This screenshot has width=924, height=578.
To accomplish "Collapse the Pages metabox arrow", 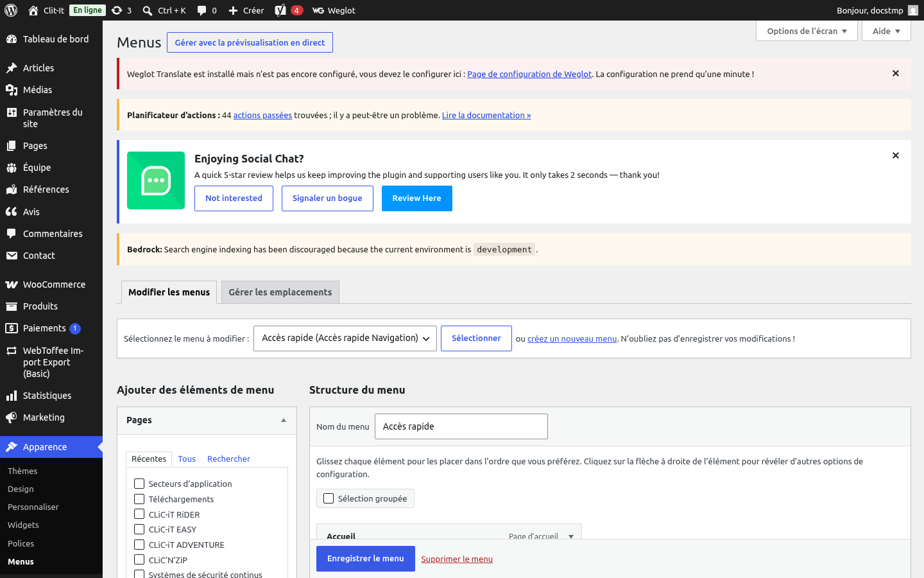I will pos(284,420).
